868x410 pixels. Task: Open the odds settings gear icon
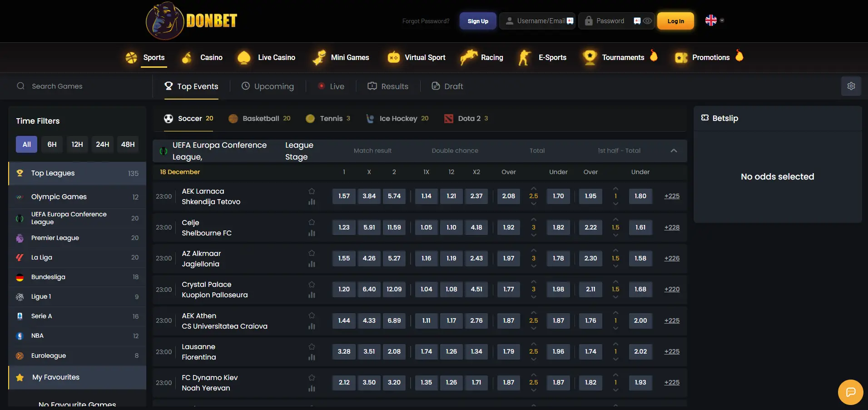[851, 86]
